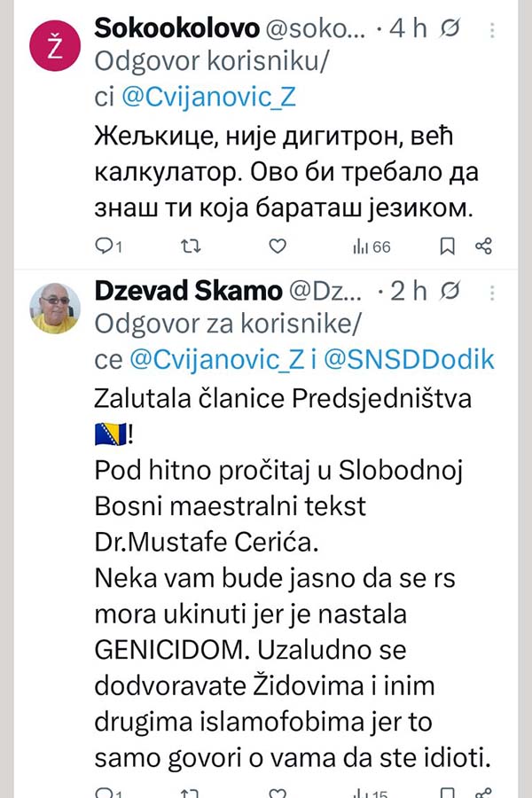Image resolution: width=532 pixels, height=798 pixels.
Task: Retweet Dzevad Skamo's post
Action: pyautogui.click(x=190, y=792)
